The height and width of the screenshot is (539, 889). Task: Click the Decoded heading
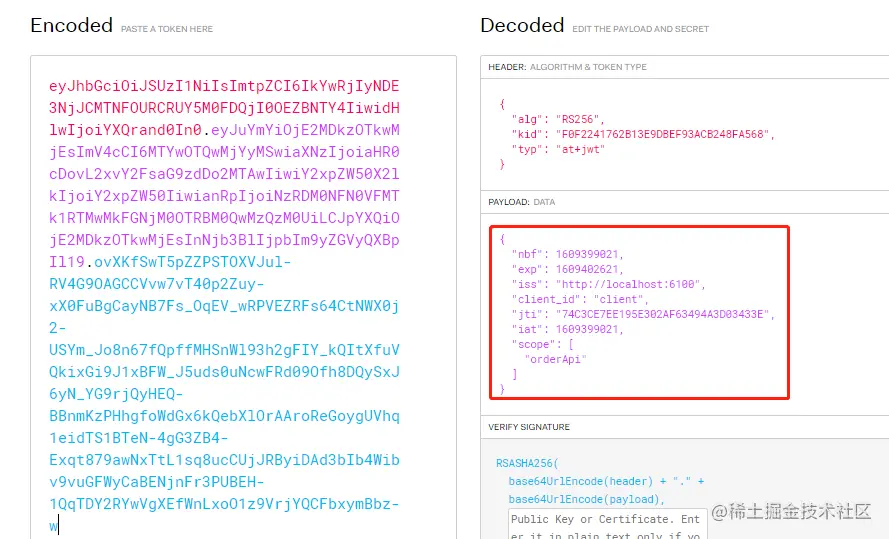[522, 26]
